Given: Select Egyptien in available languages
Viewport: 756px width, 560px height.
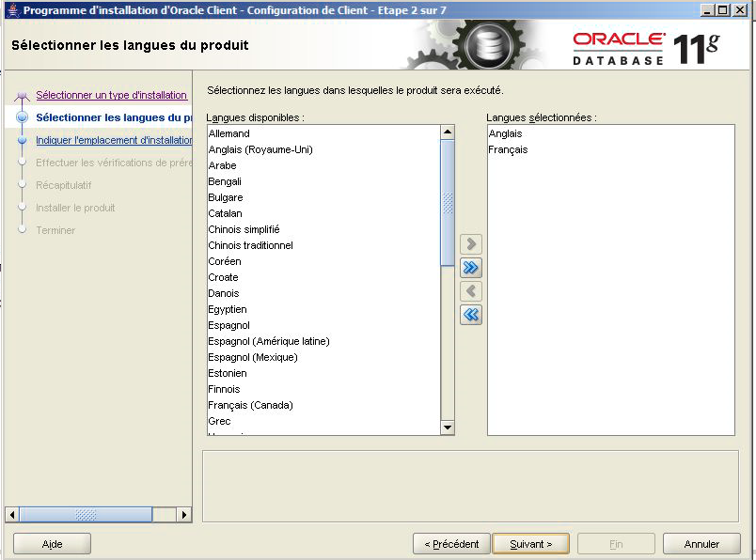Looking at the screenshot, I should [323, 309].
